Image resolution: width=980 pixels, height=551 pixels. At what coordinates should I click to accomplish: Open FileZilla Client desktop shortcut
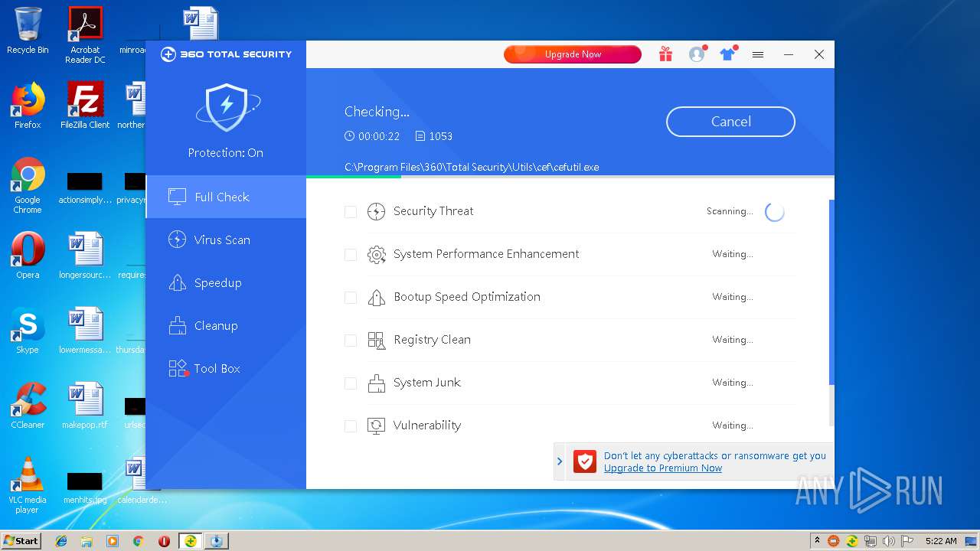point(85,106)
